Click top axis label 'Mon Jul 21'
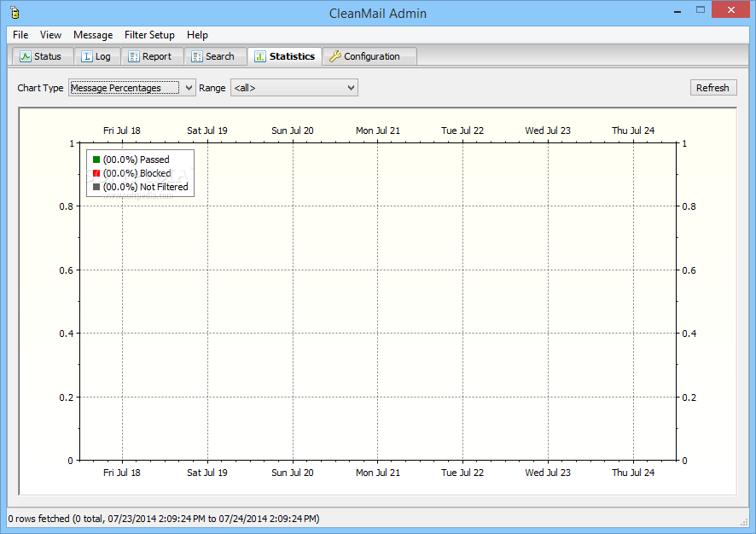This screenshot has width=756, height=534. click(x=378, y=131)
